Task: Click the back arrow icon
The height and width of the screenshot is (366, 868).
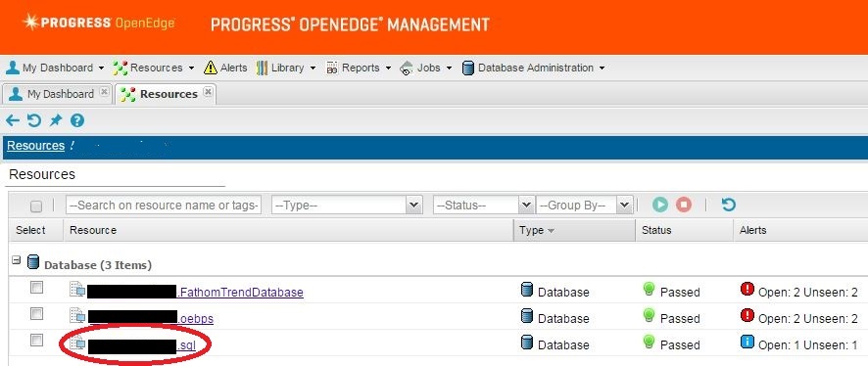Action: coord(13,120)
